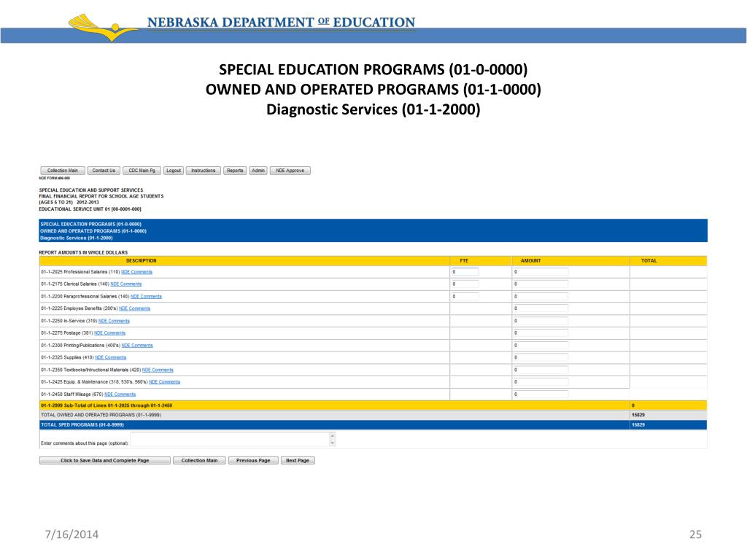Click the Amount field for Printing/Publications

(x=541, y=345)
